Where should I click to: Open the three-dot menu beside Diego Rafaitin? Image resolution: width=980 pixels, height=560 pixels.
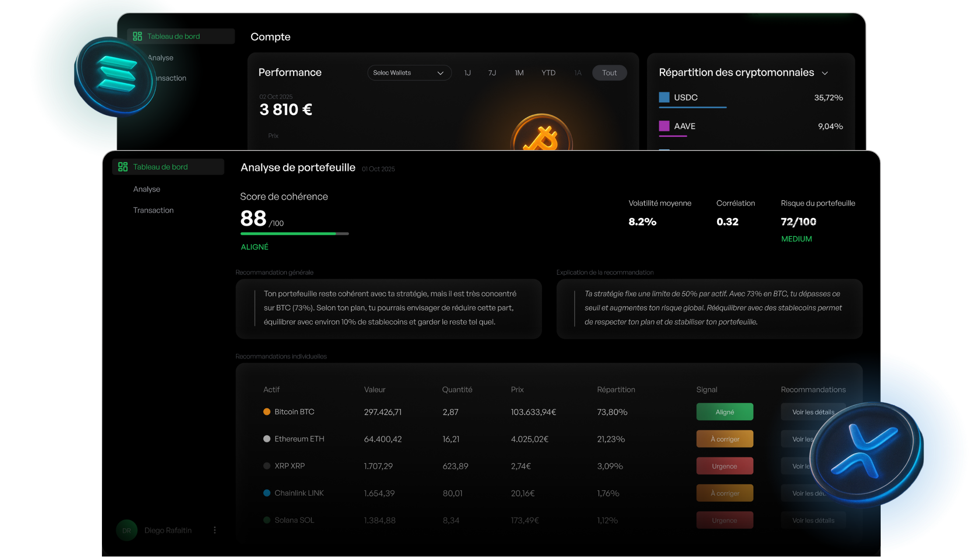click(214, 530)
